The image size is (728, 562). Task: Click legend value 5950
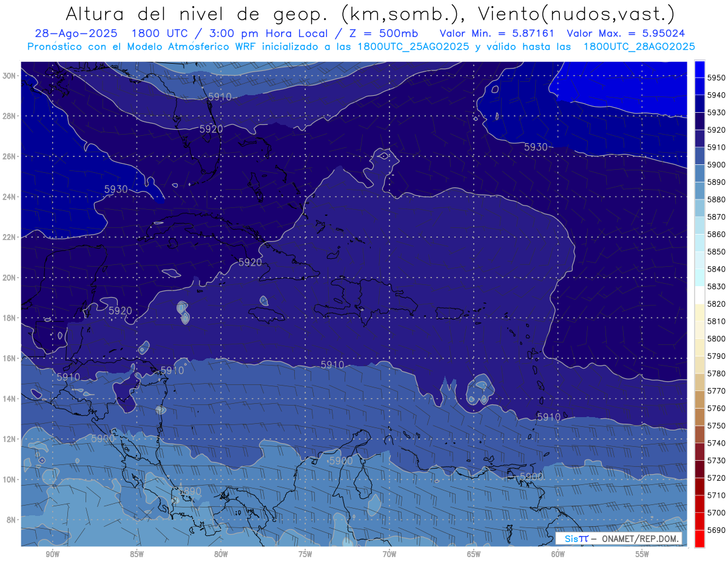(717, 78)
